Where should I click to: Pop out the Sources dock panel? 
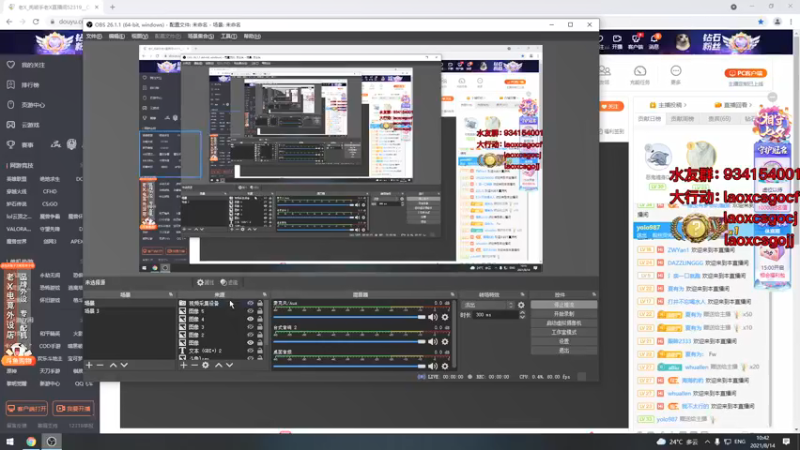point(264,295)
